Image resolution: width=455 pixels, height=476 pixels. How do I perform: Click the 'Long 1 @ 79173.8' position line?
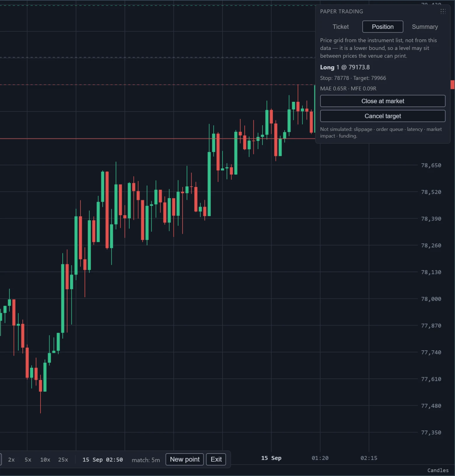[x=345, y=67]
